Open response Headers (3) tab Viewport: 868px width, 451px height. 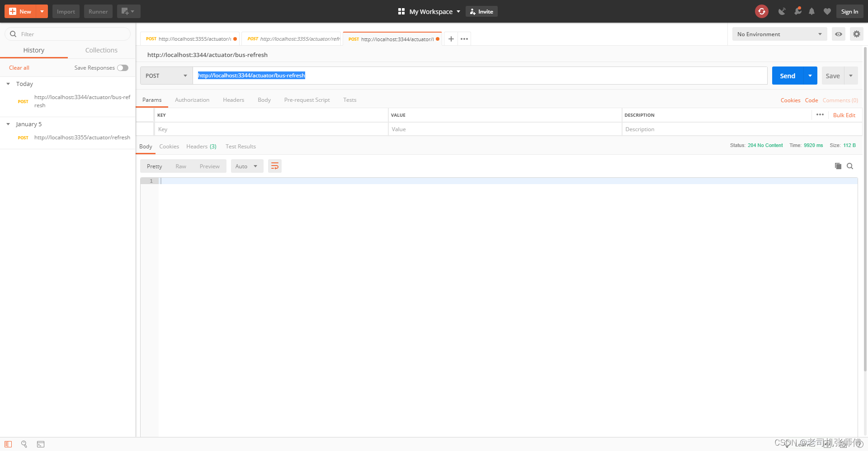[201, 147]
